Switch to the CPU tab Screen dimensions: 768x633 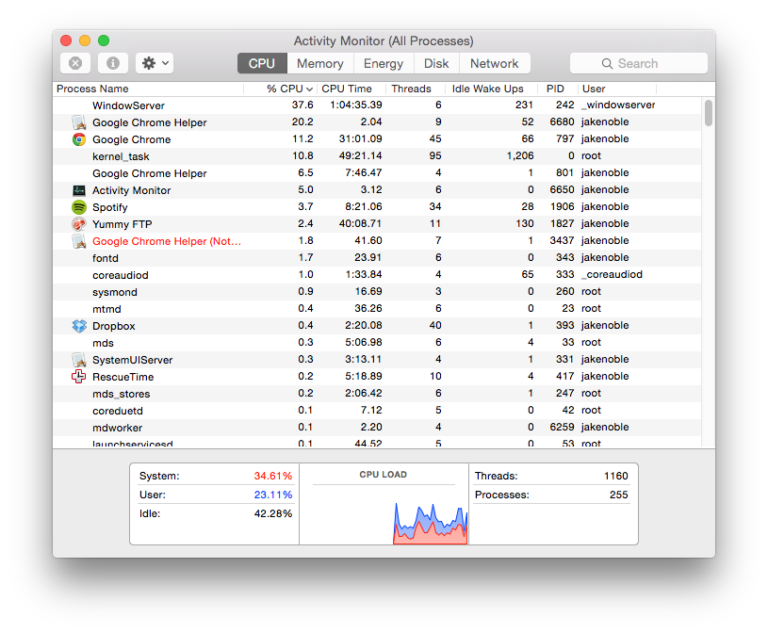click(x=262, y=64)
